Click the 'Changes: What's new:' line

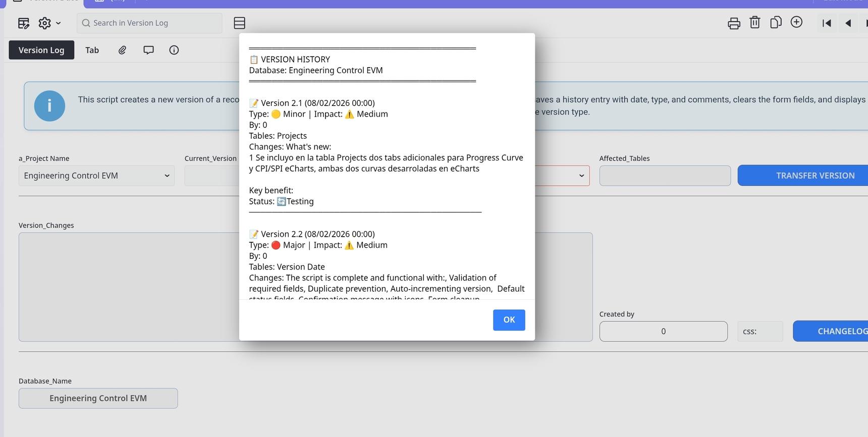pyautogui.click(x=290, y=147)
